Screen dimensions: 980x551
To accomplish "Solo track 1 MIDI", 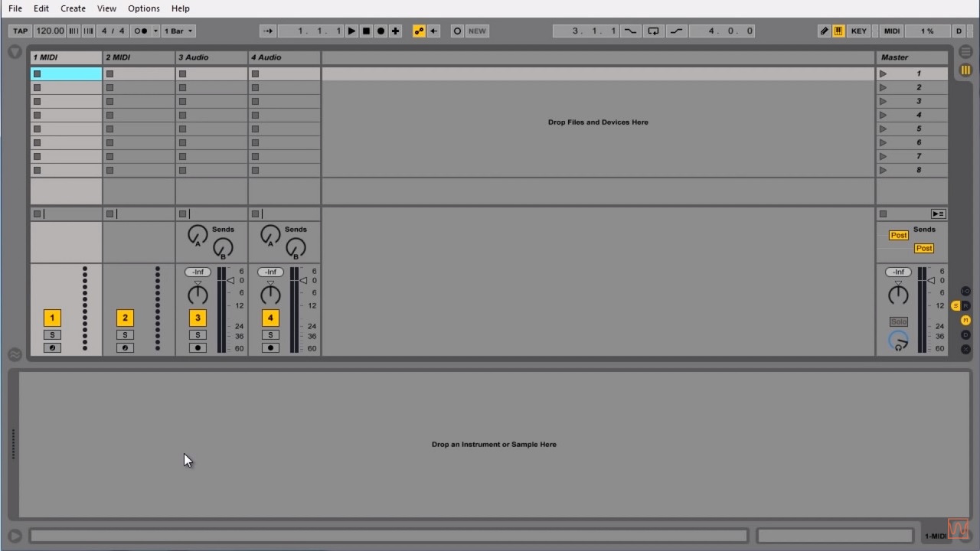I will click(52, 335).
